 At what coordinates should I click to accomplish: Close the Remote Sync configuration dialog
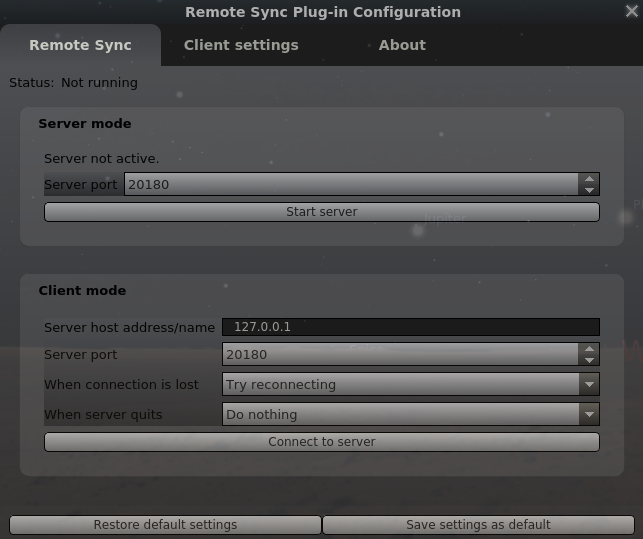tap(631, 12)
